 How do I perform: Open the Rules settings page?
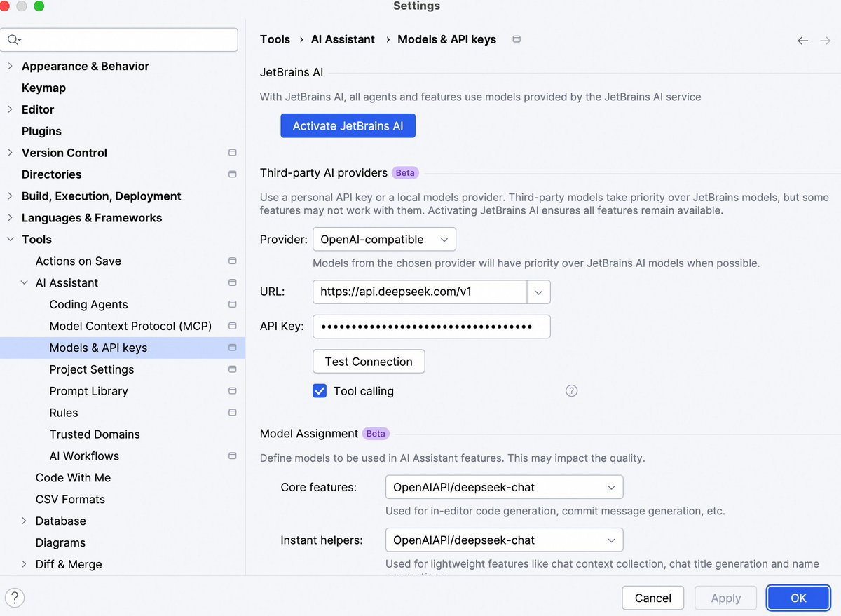tap(64, 413)
